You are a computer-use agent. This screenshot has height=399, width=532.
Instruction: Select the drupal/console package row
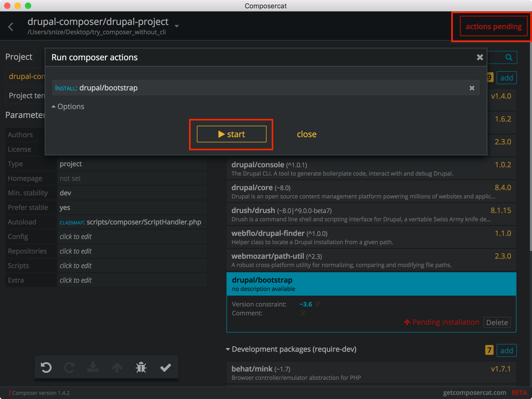tap(371, 169)
